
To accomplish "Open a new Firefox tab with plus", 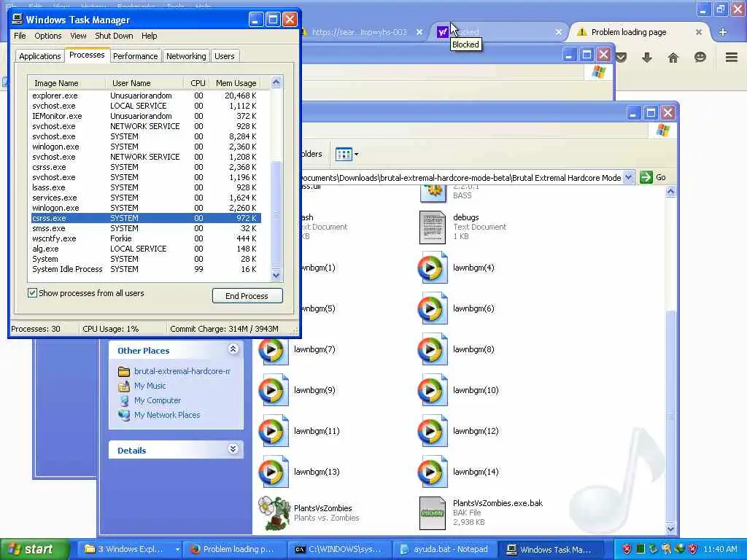I will [722, 32].
